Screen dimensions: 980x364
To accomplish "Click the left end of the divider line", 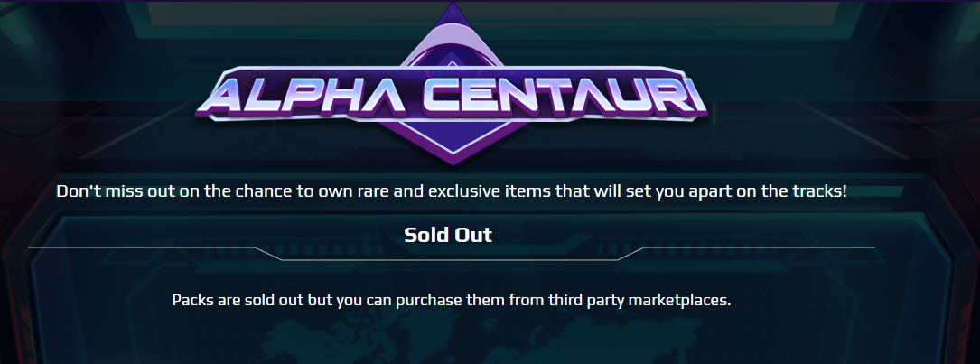I will (x=32, y=247).
